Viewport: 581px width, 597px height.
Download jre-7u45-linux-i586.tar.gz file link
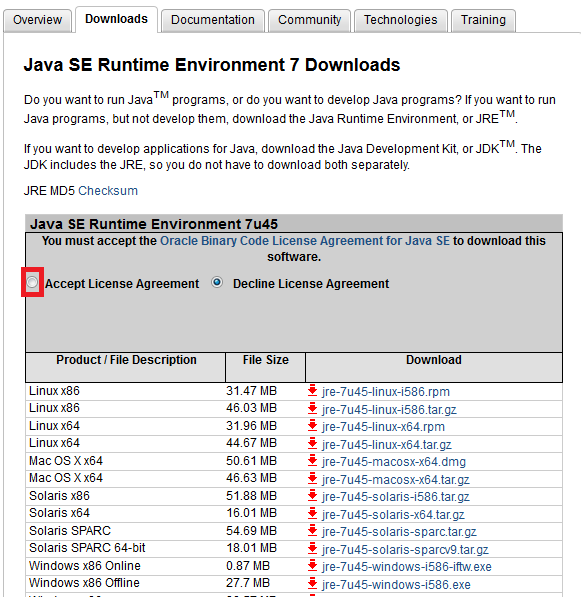click(x=389, y=410)
